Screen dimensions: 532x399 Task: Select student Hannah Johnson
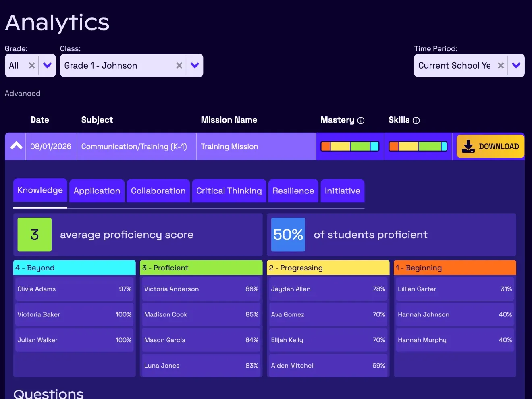(x=455, y=314)
